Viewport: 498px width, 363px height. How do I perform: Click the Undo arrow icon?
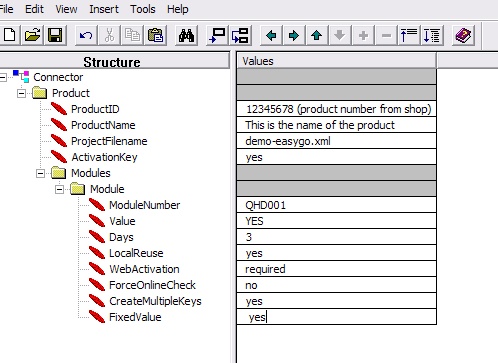point(86,35)
